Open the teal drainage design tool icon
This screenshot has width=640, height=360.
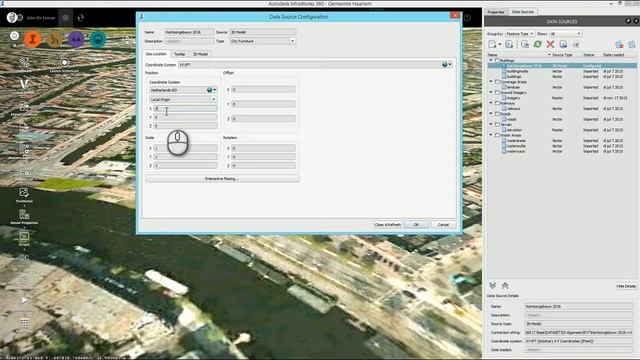tap(98, 39)
